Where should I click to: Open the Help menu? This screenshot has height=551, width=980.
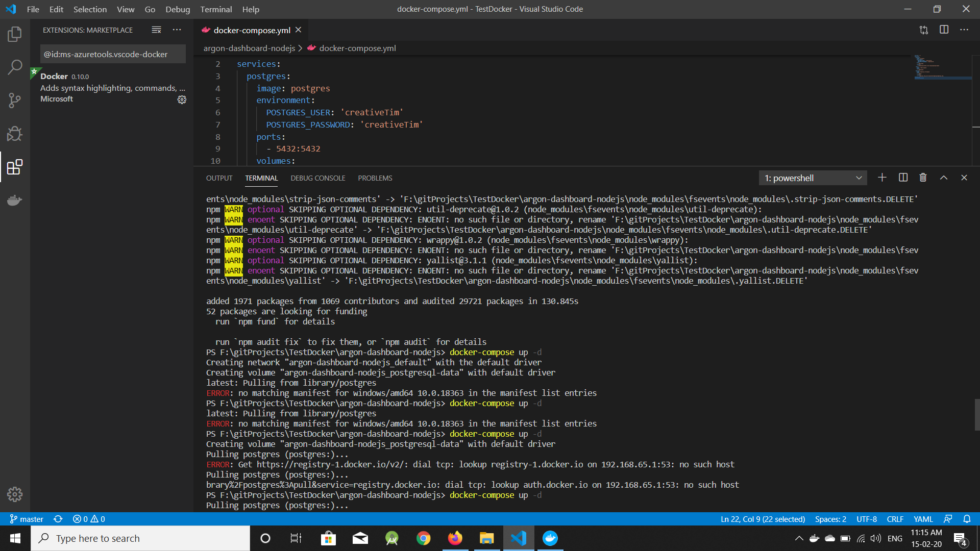pyautogui.click(x=251, y=9)
